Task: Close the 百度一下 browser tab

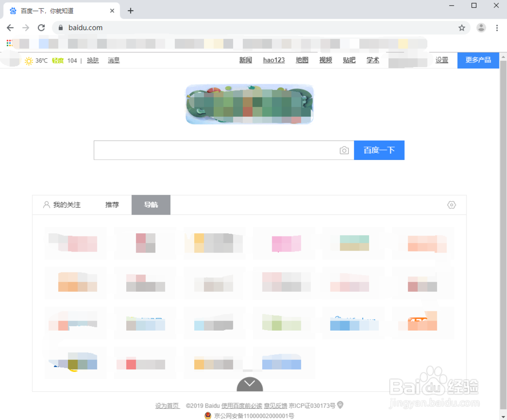Action: pos(112,11)
